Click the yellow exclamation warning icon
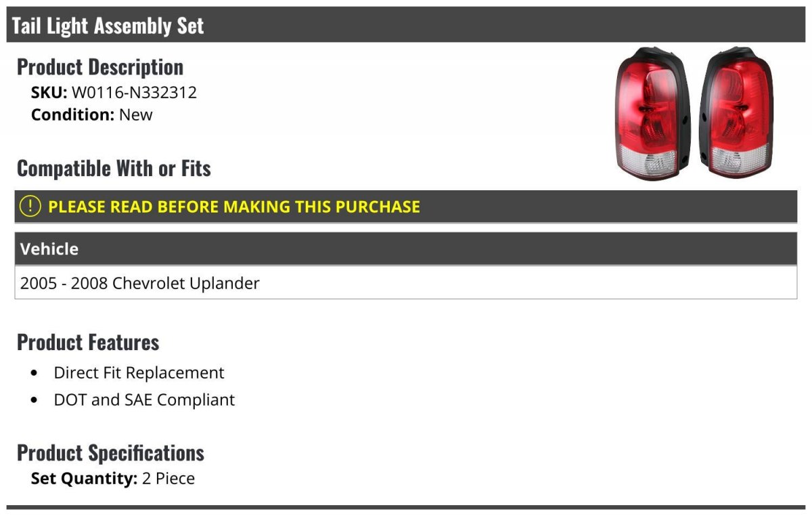 click(x=30, y=207)
